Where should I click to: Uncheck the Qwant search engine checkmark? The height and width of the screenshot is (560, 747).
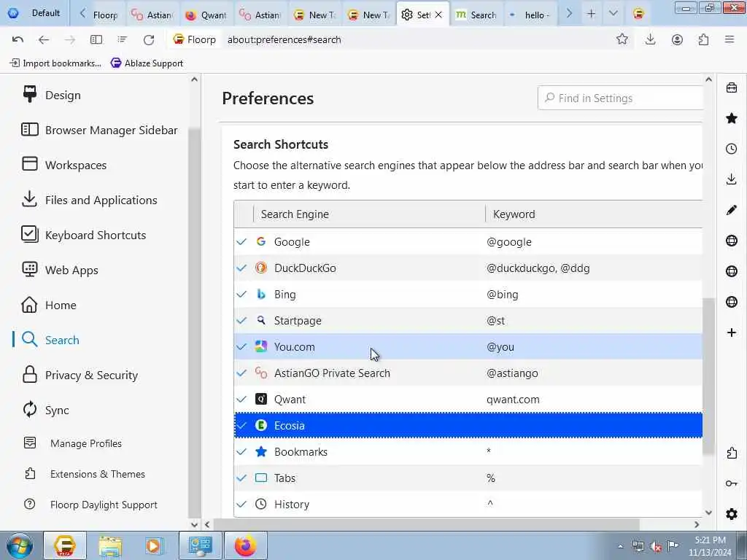click(241, 399)
